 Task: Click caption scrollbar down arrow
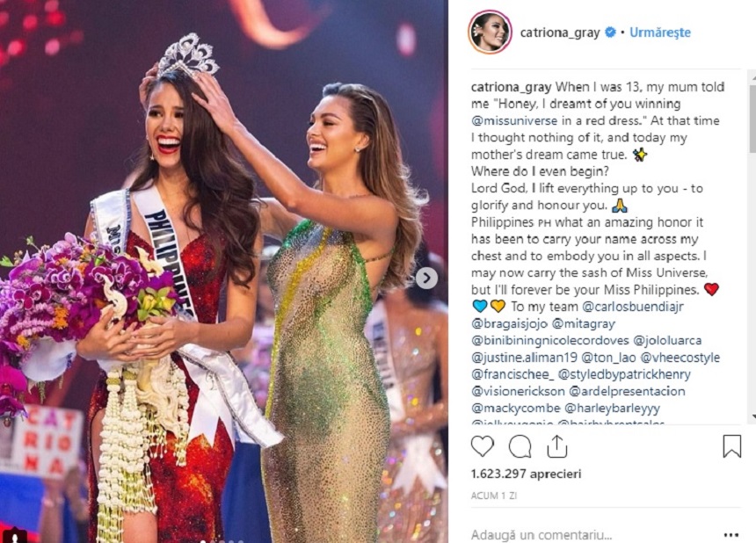pyautogui.click(x=752, y=416)
